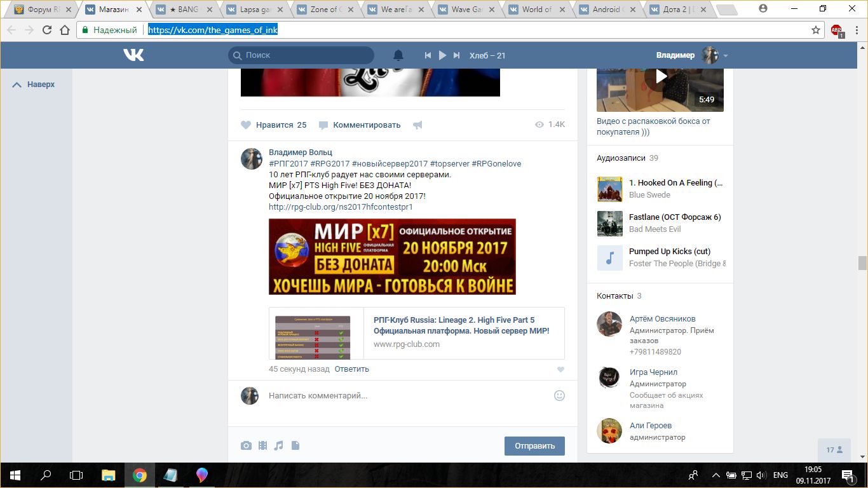The width and height of the screenshot is (868, 488).
Task: Open Артём Овсяников contact profile
Action: point(662,319)
